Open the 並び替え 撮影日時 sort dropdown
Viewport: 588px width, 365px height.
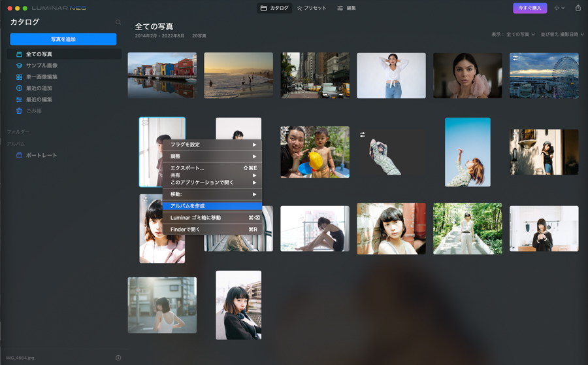click(x=562, y=35)
